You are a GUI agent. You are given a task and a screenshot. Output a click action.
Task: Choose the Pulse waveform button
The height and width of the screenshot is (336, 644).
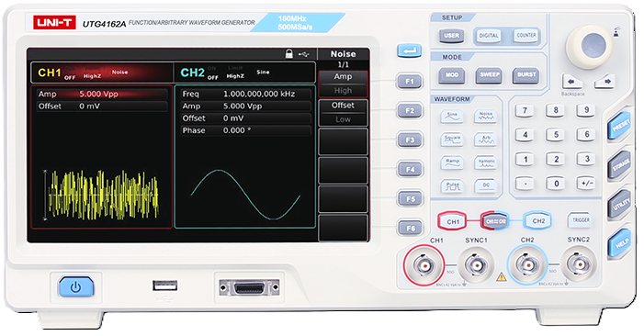pos(452,186)
